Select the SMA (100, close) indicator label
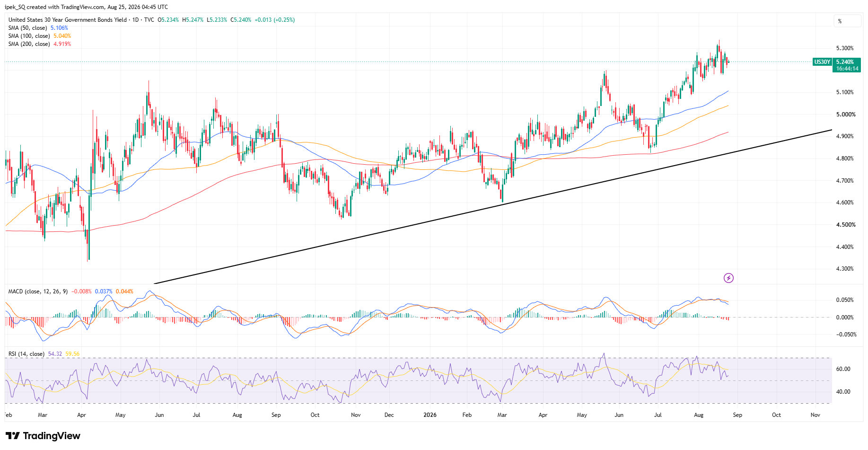The image size is (868, 450). click(29, 36)
